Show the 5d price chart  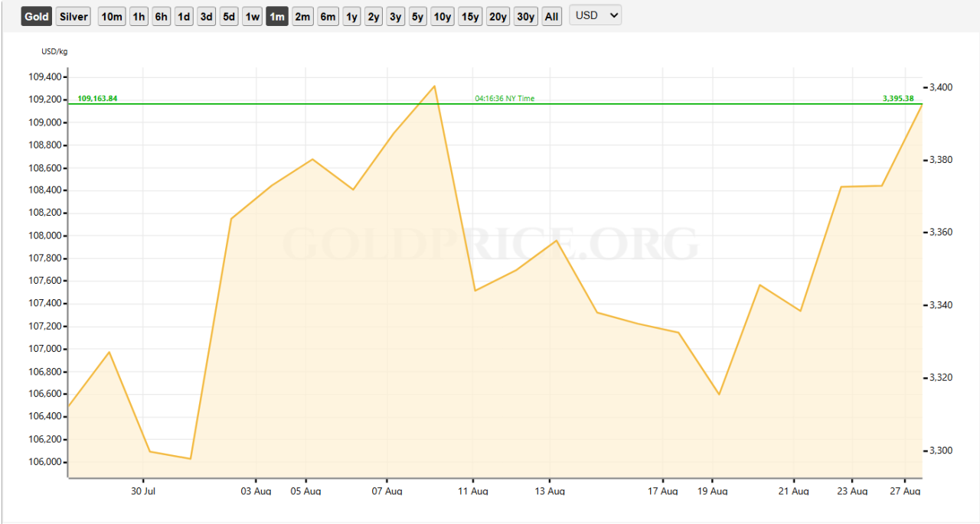pyautogui.click(x=229, y=16)
